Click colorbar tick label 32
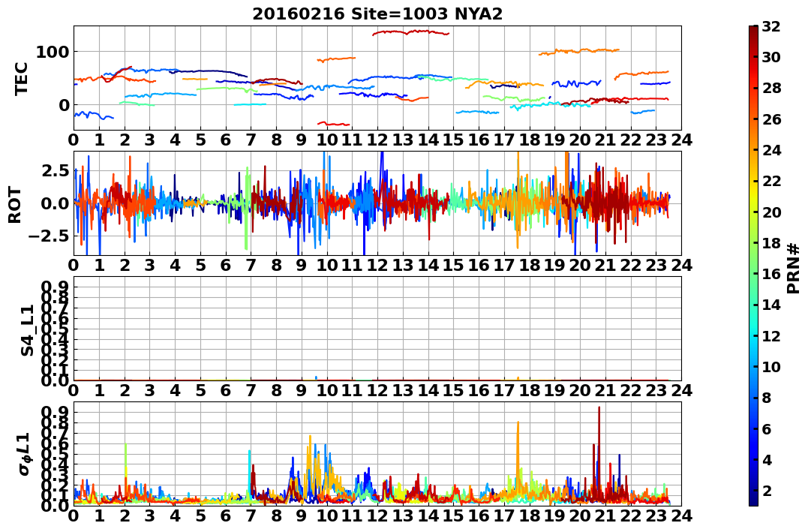The width and height of the screenshot is (808, 532). click(x=771, y=26)
